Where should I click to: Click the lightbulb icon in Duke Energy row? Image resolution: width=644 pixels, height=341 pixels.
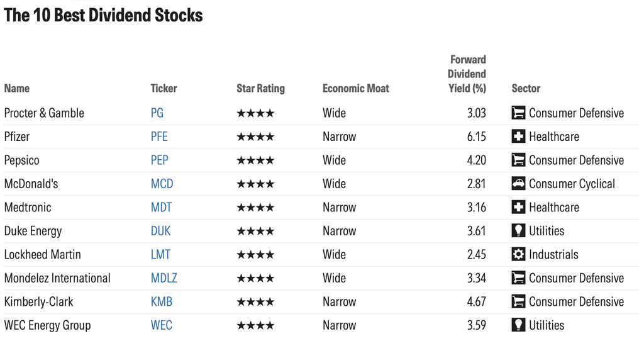click(x=518, y=231)
